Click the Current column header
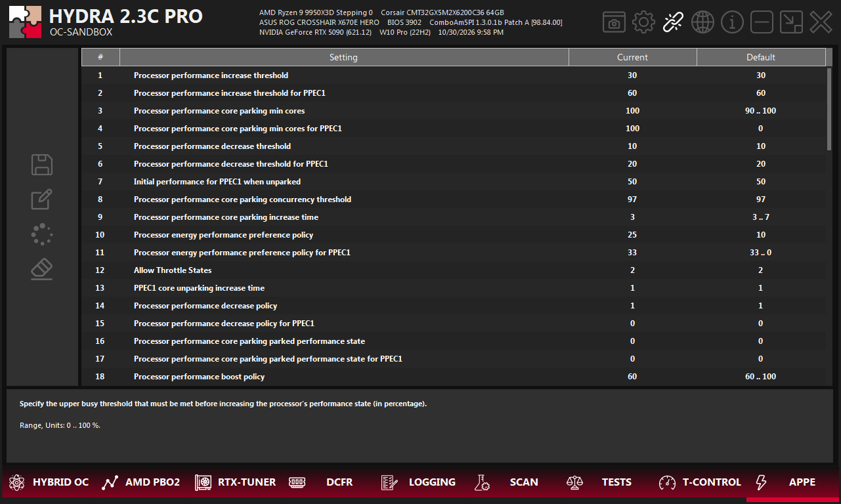841x504 pixels. click(x=633, y=57)
